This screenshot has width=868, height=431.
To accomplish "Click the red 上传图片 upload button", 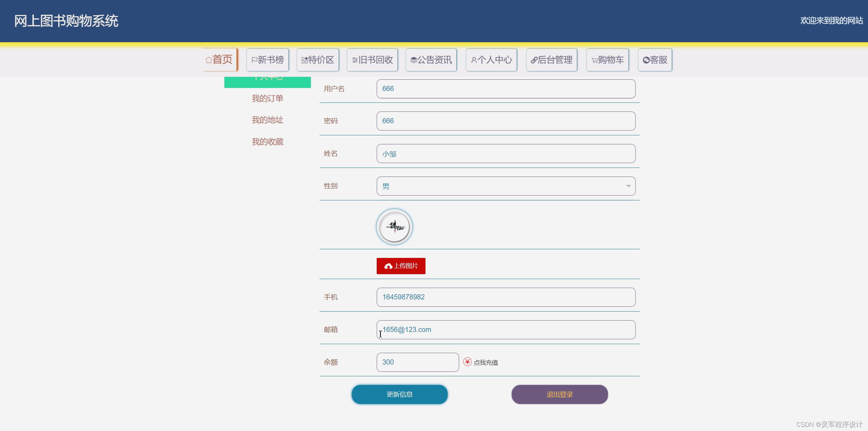I will [x=401, y=266].
